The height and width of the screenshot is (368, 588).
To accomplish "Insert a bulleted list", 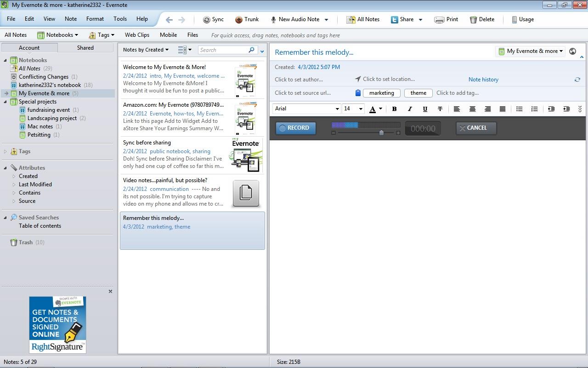I will coord(519,109).
